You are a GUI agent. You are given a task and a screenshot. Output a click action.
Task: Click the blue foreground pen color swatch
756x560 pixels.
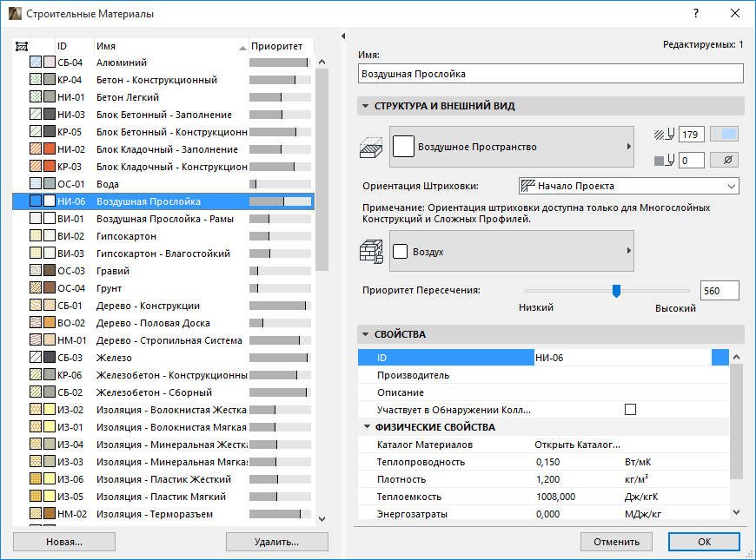(x=724, y=135)
